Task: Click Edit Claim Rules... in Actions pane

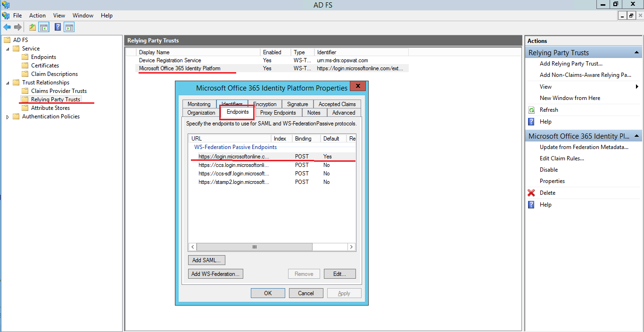Action: point(561,158)
